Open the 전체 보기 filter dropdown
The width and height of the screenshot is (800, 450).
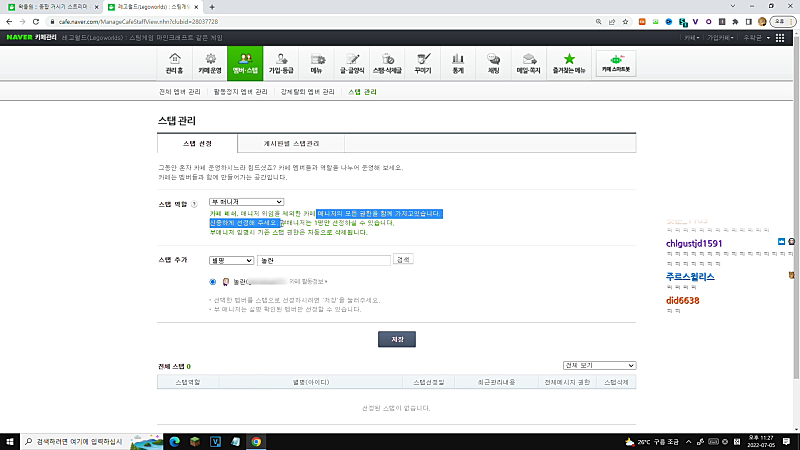point(599,366)
